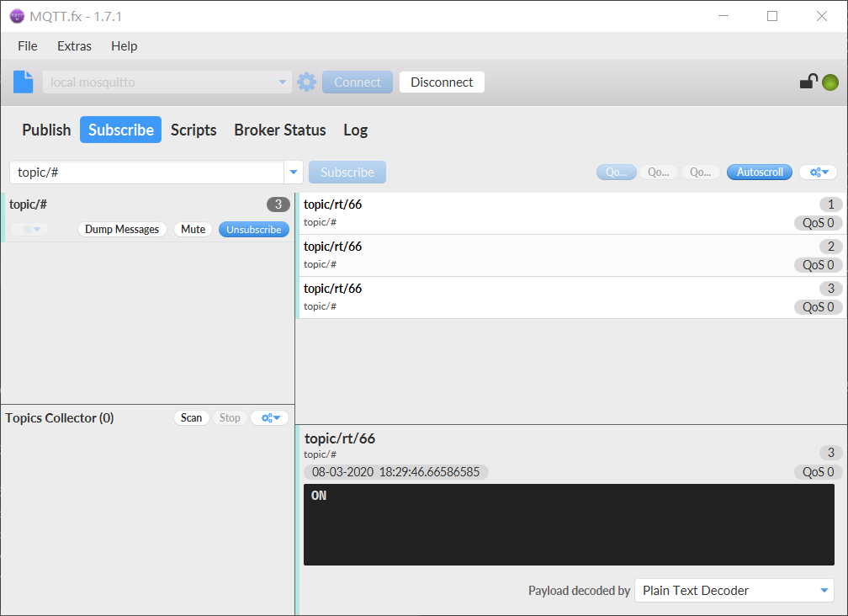
Task: Click the 'Payload decoded by' label
Action: click(579, 591)
